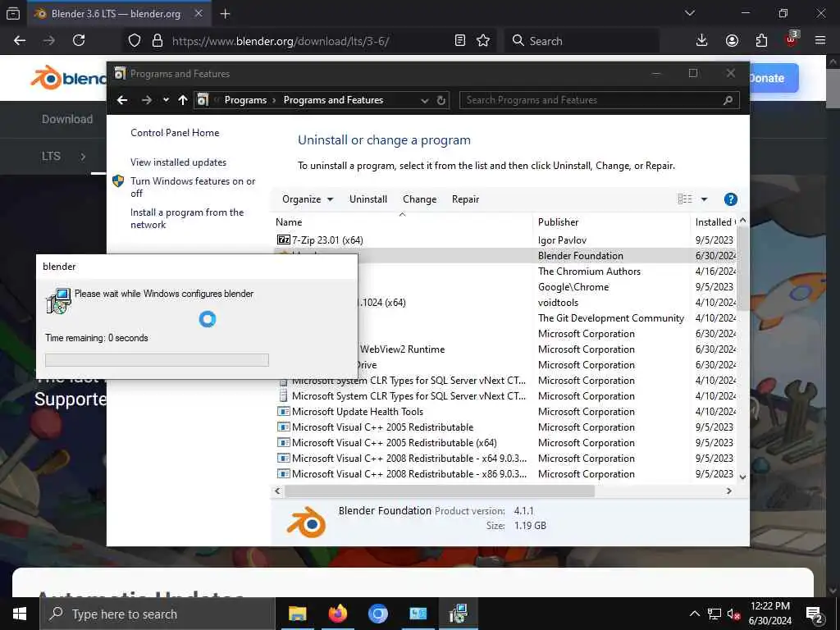
Task: Go up one level in Control Panel
Action: (183, 100)
